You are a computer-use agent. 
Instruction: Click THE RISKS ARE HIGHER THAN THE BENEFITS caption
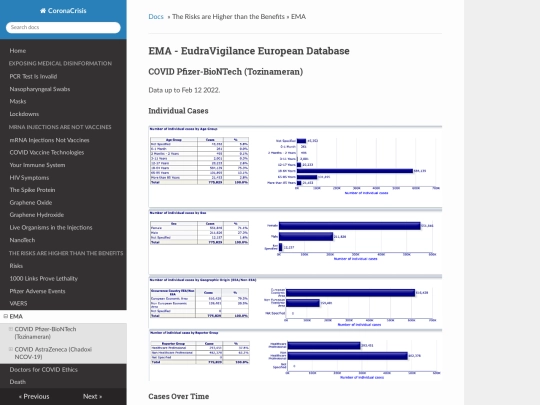[66, 253]
